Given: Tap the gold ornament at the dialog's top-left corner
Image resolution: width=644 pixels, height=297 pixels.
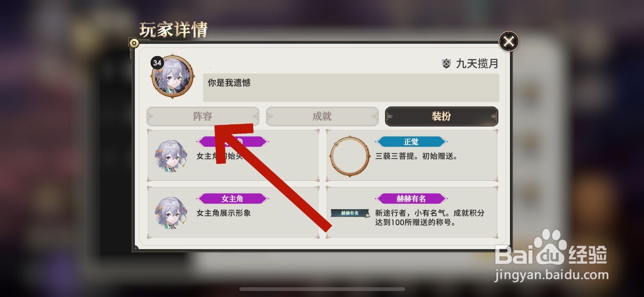Looking at the screenshot, I should 134,43.
